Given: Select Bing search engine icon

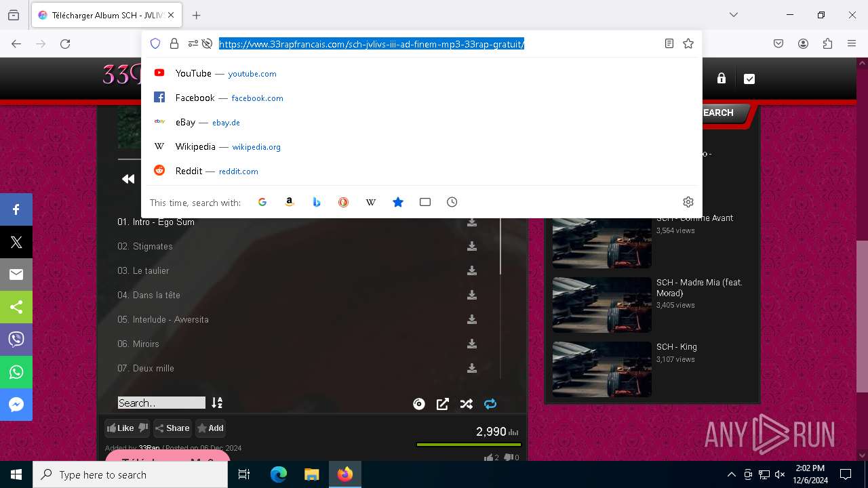Looking at the screenshot, I should 317,202.
